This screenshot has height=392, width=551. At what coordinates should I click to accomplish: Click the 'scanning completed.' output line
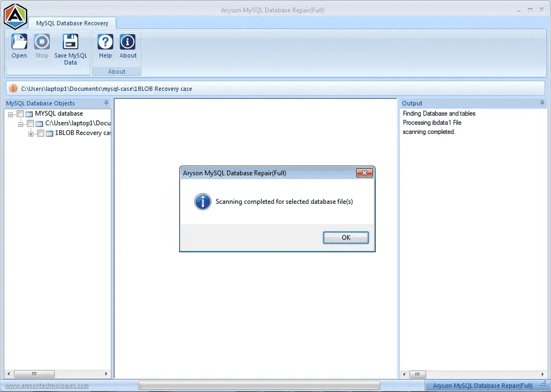(429, 132)
